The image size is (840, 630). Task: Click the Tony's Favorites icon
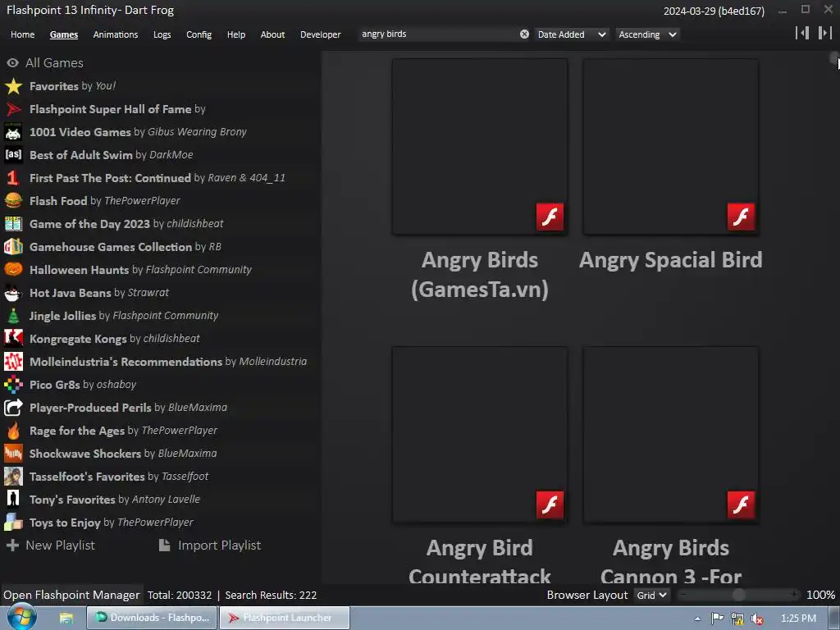point(13,500)
